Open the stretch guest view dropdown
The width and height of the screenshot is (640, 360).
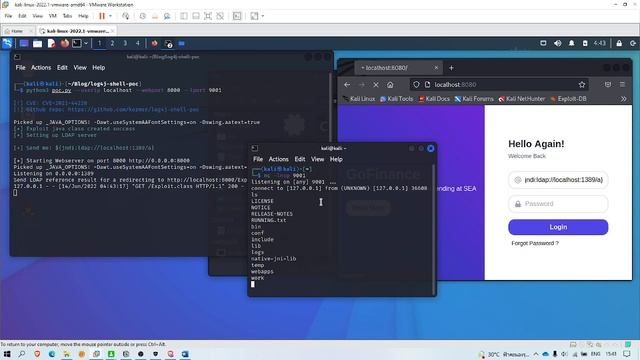tap(262, 16)
